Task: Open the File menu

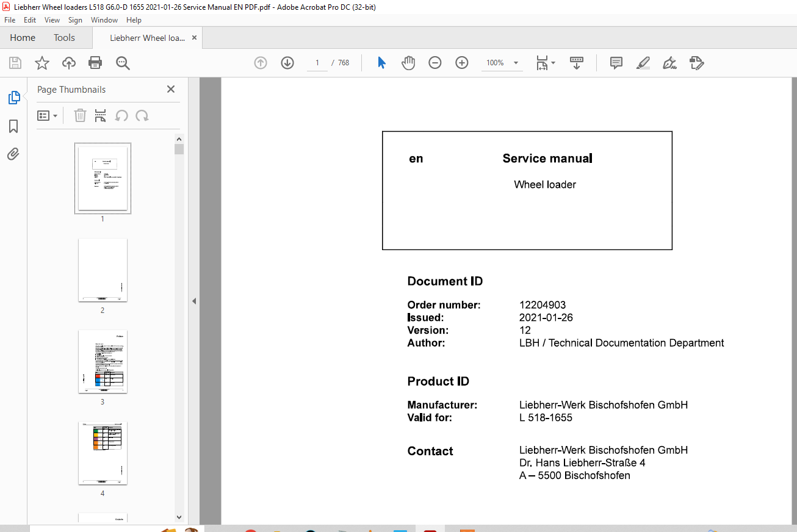Action: pos(10,20)
